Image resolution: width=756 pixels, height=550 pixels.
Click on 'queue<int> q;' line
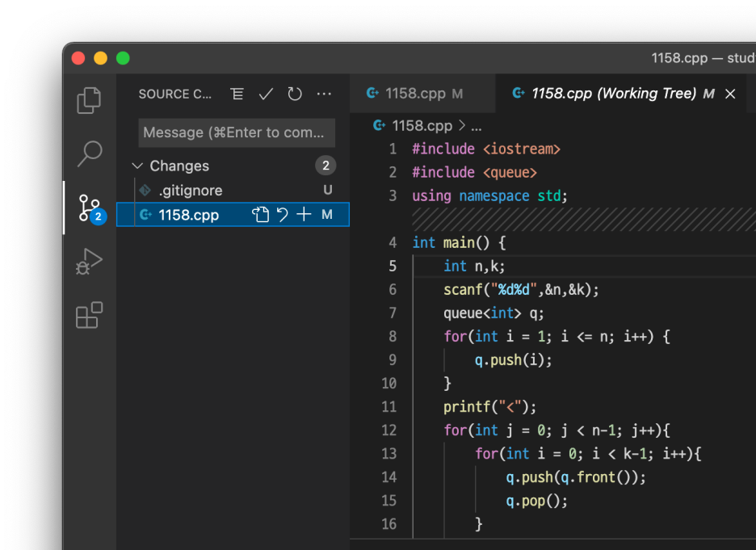pyautogui.click(x=493, y=313)
